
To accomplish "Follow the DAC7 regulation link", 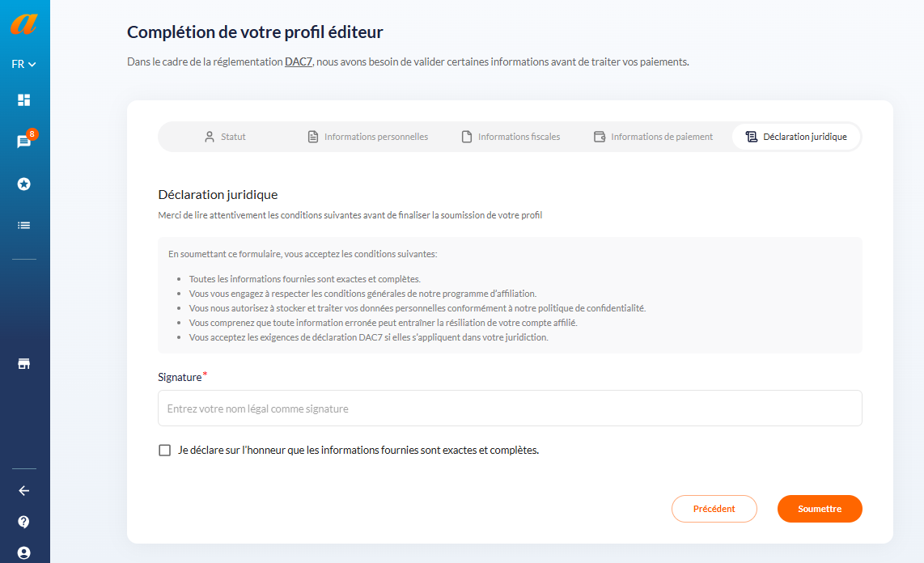I will [299, 61].
